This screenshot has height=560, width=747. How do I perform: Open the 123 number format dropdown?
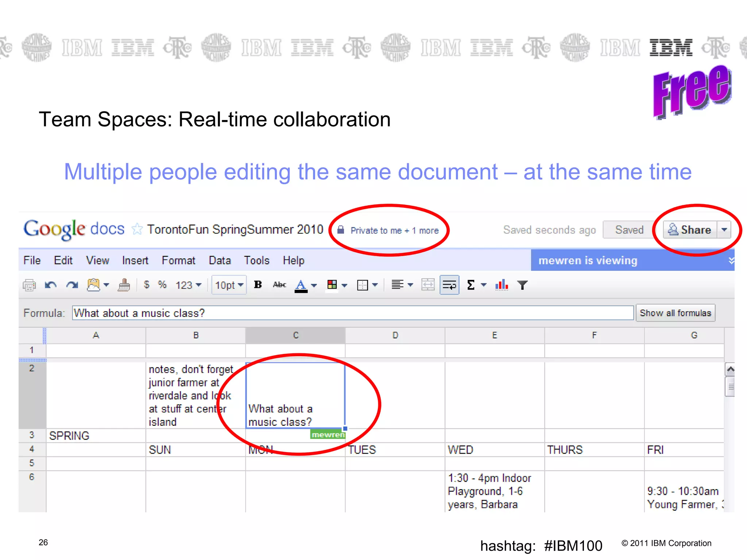[x=188, y=285]
